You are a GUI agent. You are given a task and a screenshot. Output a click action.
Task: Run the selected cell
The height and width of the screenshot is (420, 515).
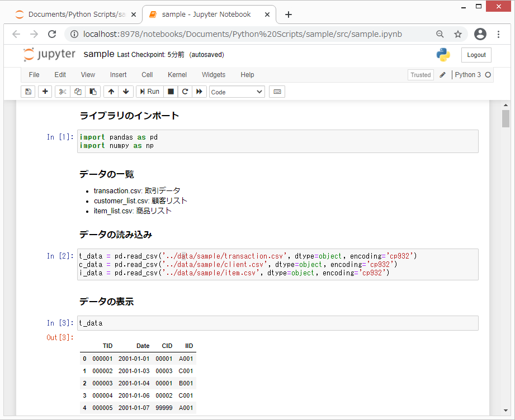pyautogui.click(x=150, y=92)
